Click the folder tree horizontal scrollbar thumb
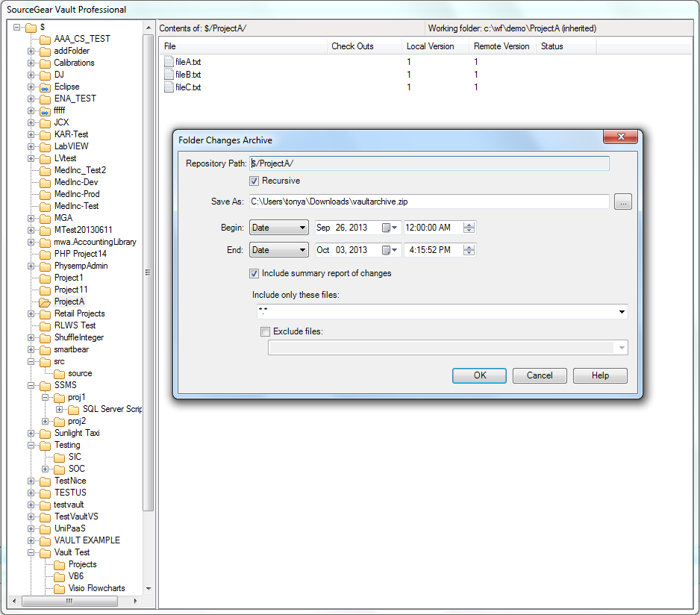Screen dimensions: 700x615 pyautogui.click(x=69, y=601)
